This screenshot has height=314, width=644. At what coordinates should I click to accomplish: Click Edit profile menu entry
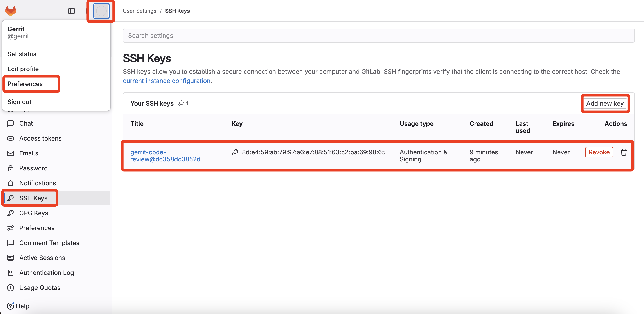(x=23, y=69)
